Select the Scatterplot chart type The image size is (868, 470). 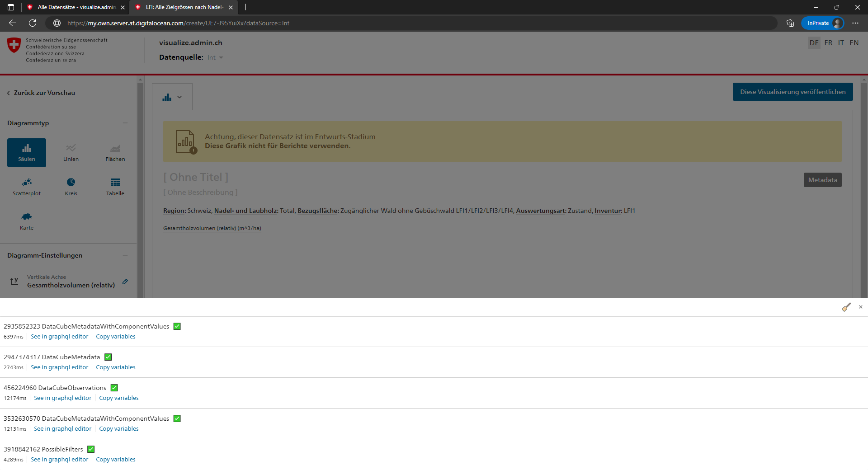pyautogui.click(x=26, y=186)
